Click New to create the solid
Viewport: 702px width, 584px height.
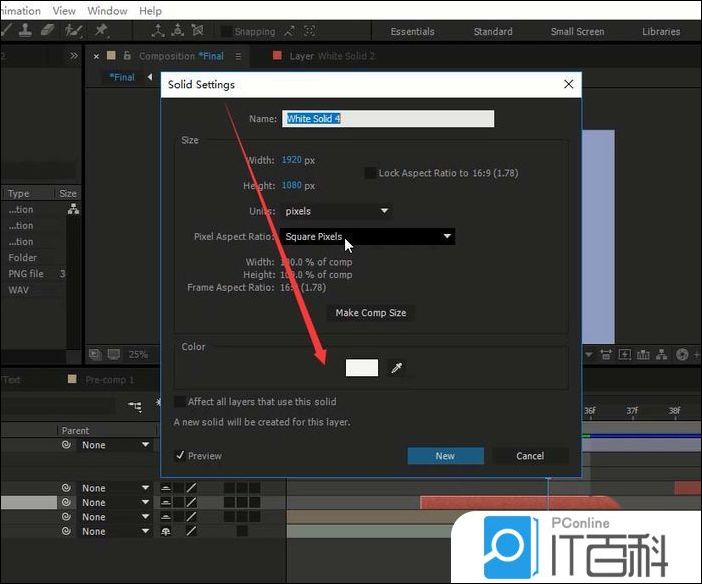point(445,456)
